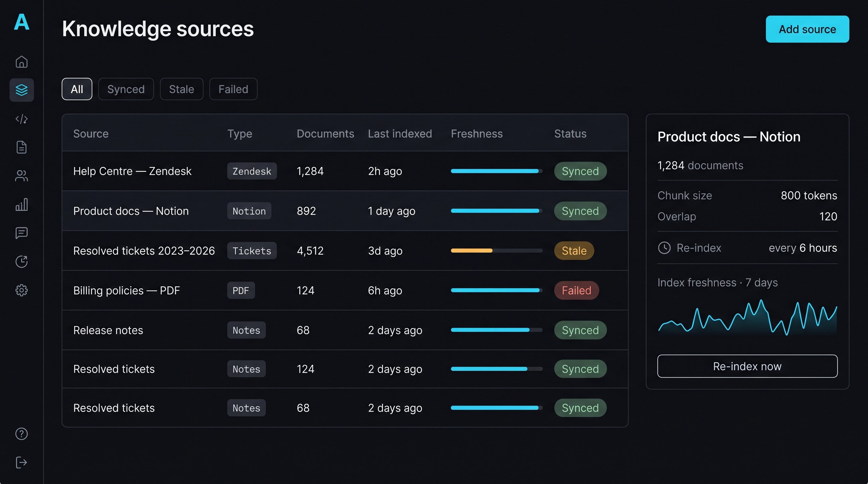Click the Re-index now button
Viewport: 868px width, 484px height.
tap(748, 366)
